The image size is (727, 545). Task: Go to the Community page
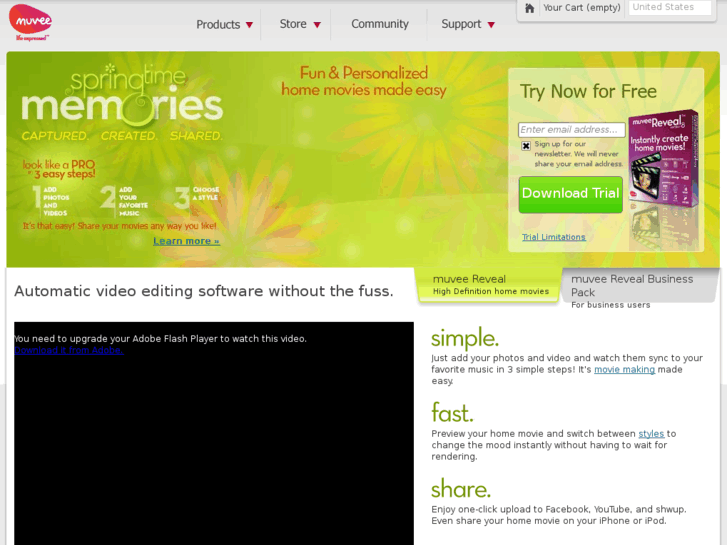pyautogui.click(x=380, y=24)
